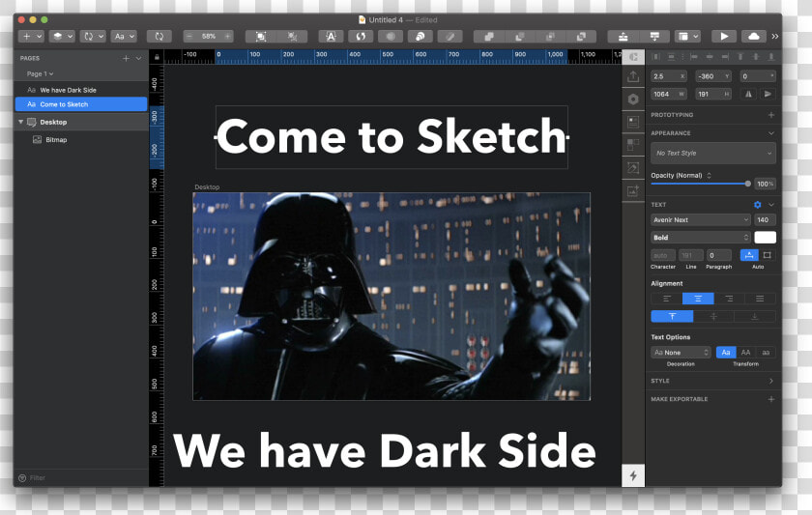Select auto width text sizing
This screenshot has height=515, width=812.
point(749,255)
